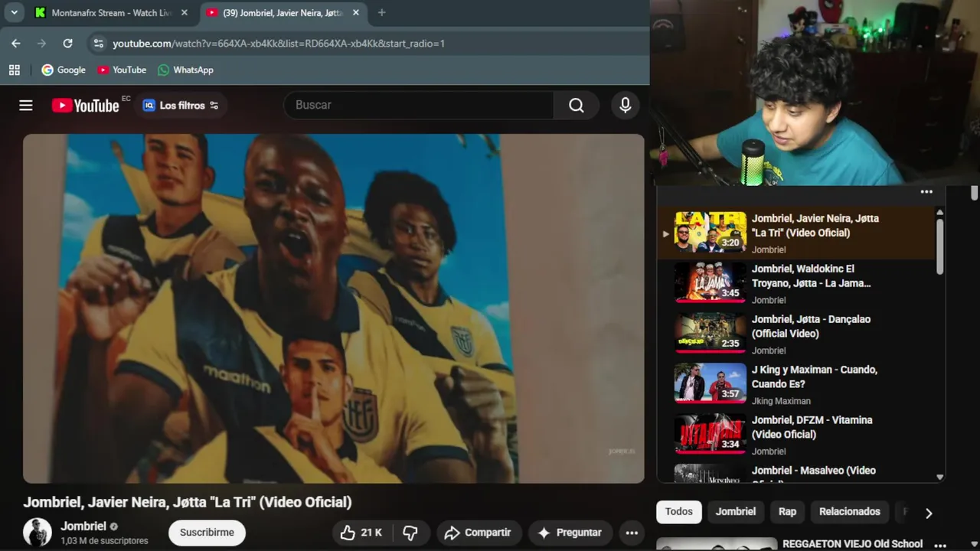Play La Tri (Video Oficial) from playlist
Viewport: 980px width, 551px height.
(796, 233)
